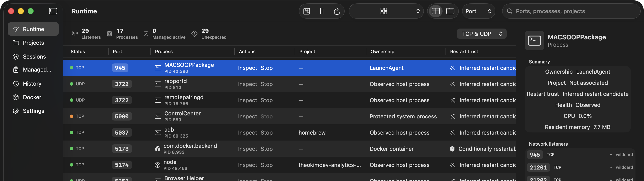
Task: Click sparkle icon in ControlCenter restart trust
Action: coord(453,116)
